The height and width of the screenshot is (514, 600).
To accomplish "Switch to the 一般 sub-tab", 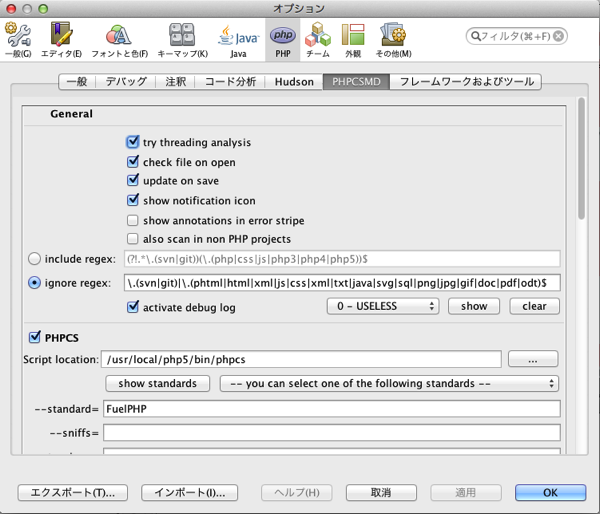I will [x=77, y=82].
